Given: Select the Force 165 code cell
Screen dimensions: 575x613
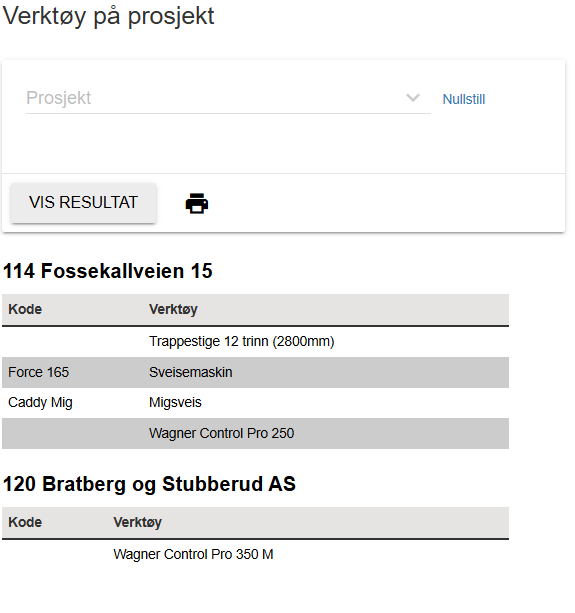Looking at the screenshot, I should tap(38, 372).
